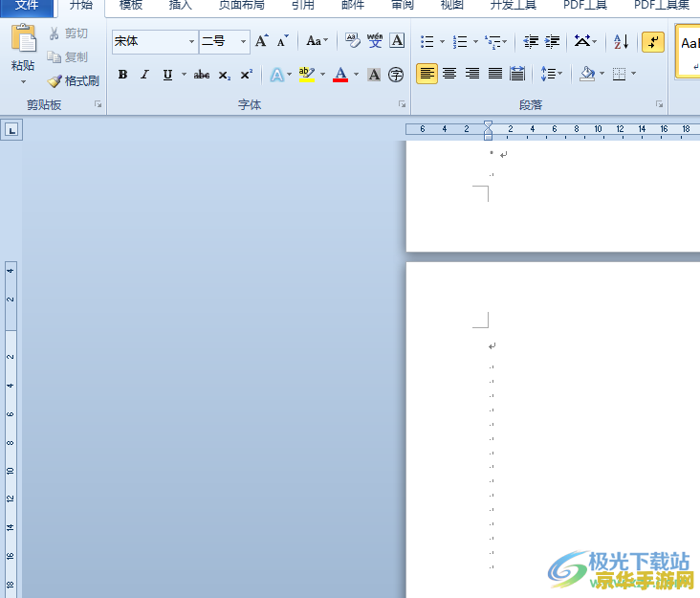
Task: Click the subscript icon
Action: click(x=224, y=75)
